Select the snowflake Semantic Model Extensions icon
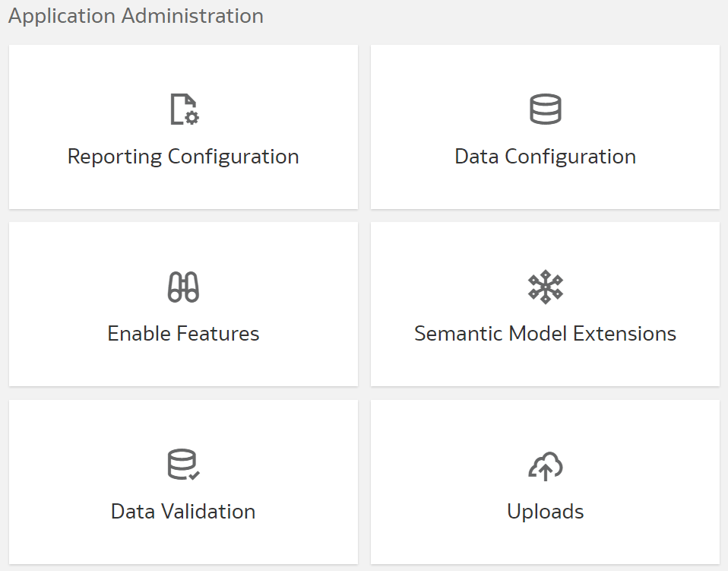 point(546,287)
